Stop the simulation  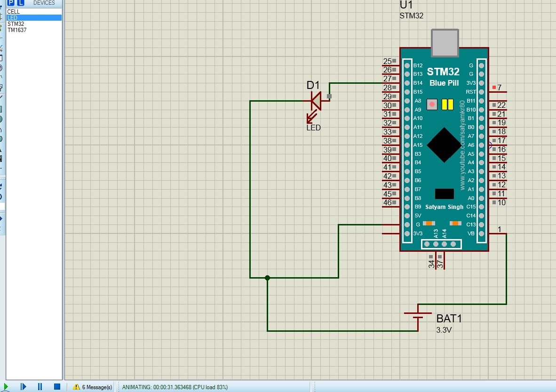(x=57, y=387)
